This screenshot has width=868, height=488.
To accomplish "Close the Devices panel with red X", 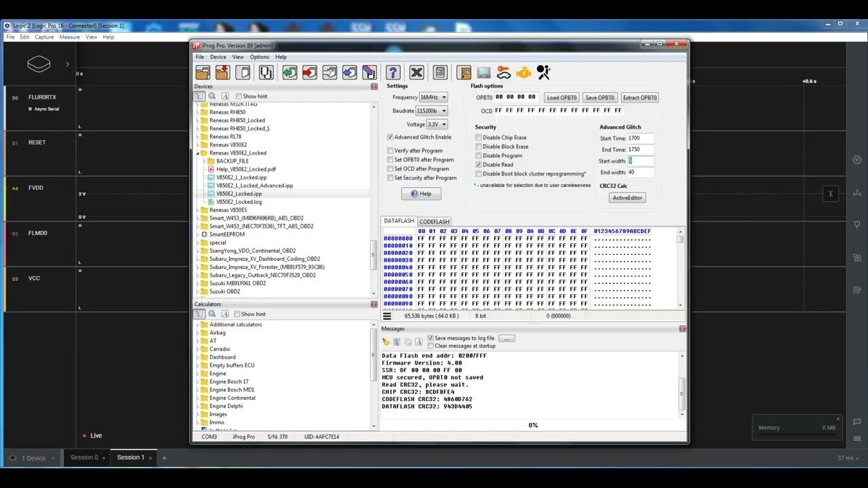I will 374,87.
